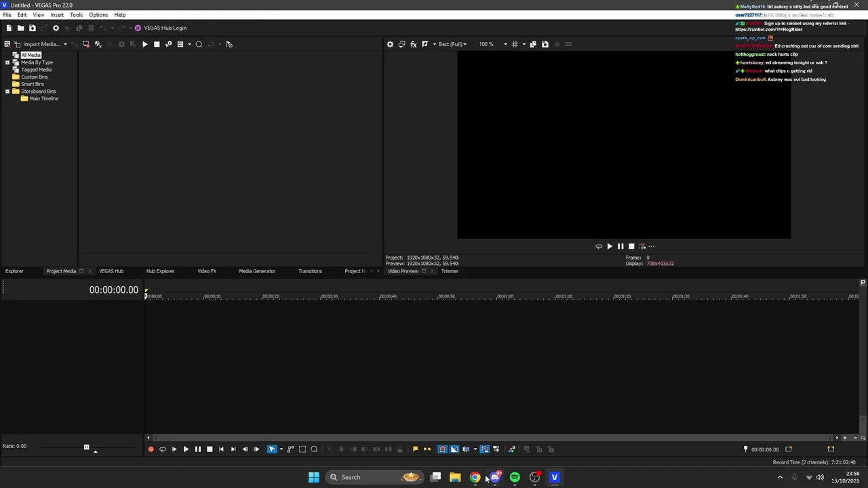Switch to the Explorer tab
The width and height of the screenshot is (868, 488).
coord(14,271)
